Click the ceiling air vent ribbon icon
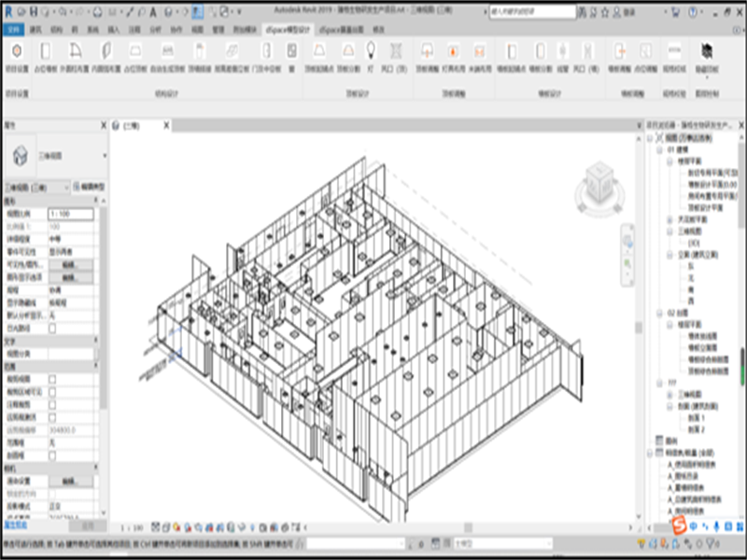This screenshot has width=747, height=560. [395, 51]
